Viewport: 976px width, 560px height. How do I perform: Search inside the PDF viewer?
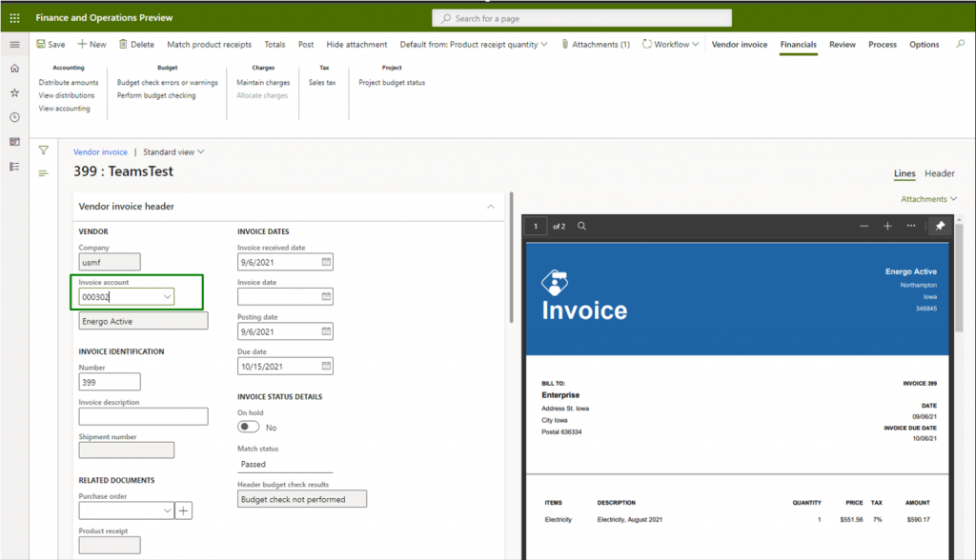coord(581,226)
